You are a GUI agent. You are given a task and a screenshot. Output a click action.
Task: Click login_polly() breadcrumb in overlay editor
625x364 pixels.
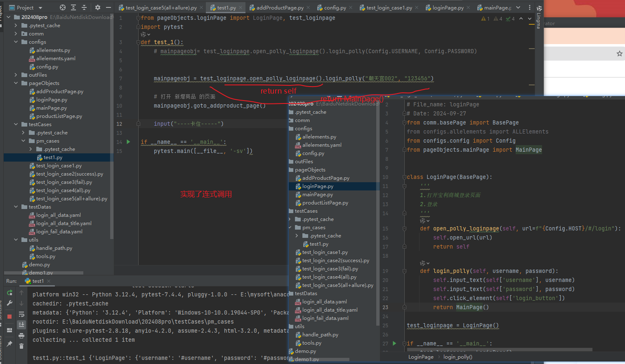[458, 357]
